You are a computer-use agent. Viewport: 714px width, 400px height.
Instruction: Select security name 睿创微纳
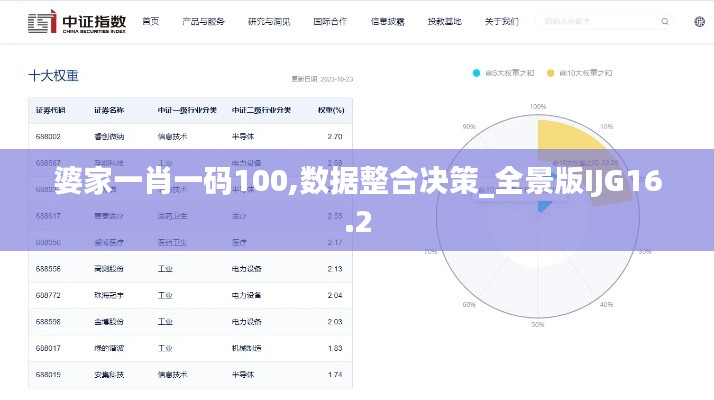109,136
